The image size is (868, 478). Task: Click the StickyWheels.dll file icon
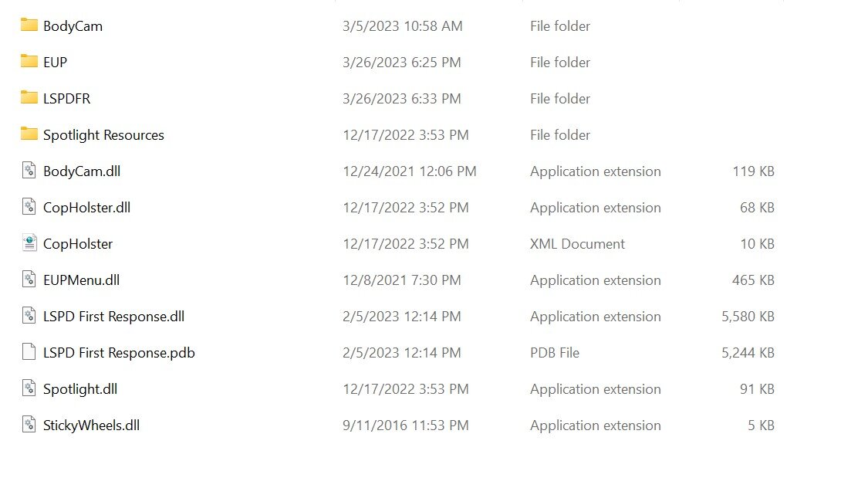tap(29, 425)
